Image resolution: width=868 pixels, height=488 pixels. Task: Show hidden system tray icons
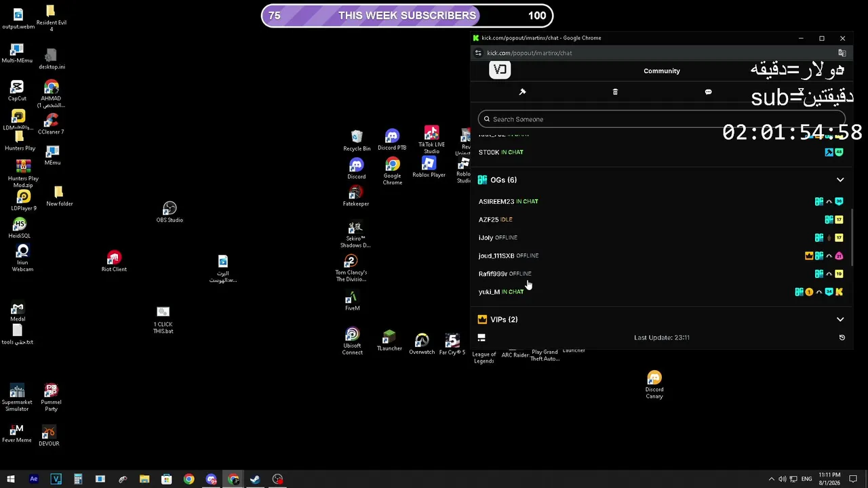[771, 479]
